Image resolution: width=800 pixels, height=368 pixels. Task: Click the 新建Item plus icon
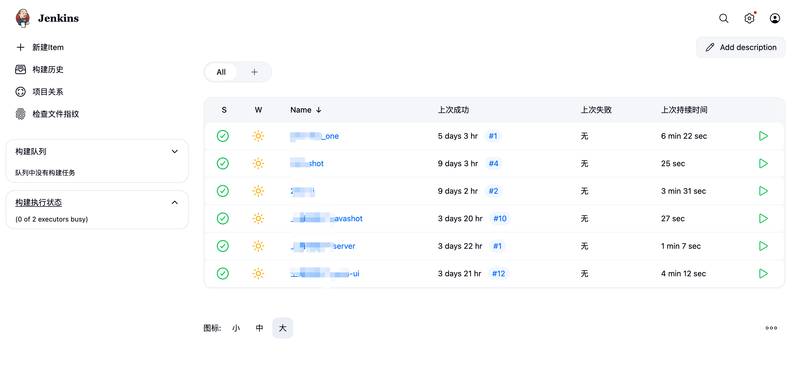click(20, 47)
